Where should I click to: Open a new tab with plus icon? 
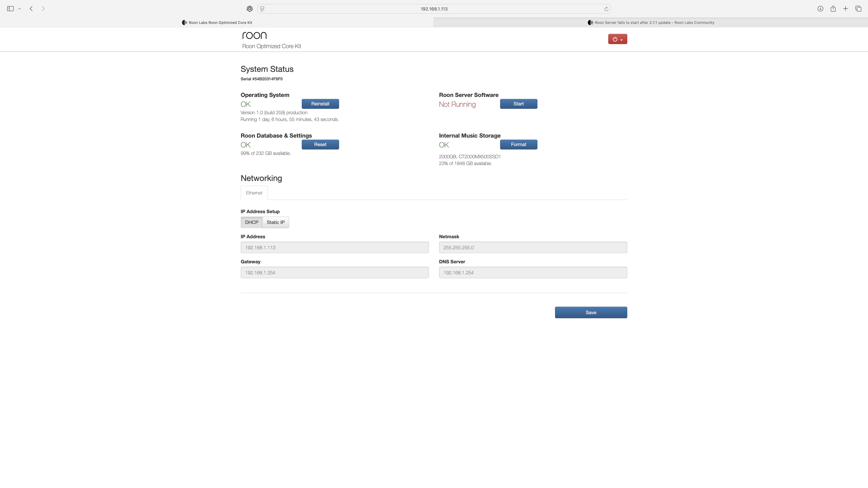coord(845,9)
